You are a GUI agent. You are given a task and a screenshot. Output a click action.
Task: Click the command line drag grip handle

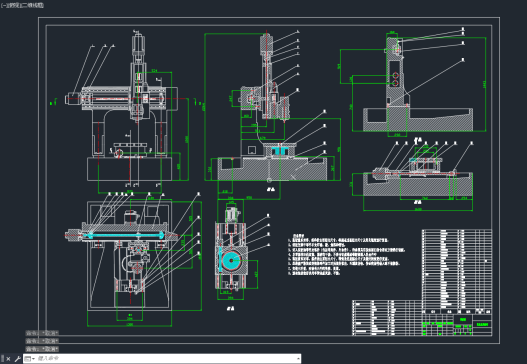point(3,359)
